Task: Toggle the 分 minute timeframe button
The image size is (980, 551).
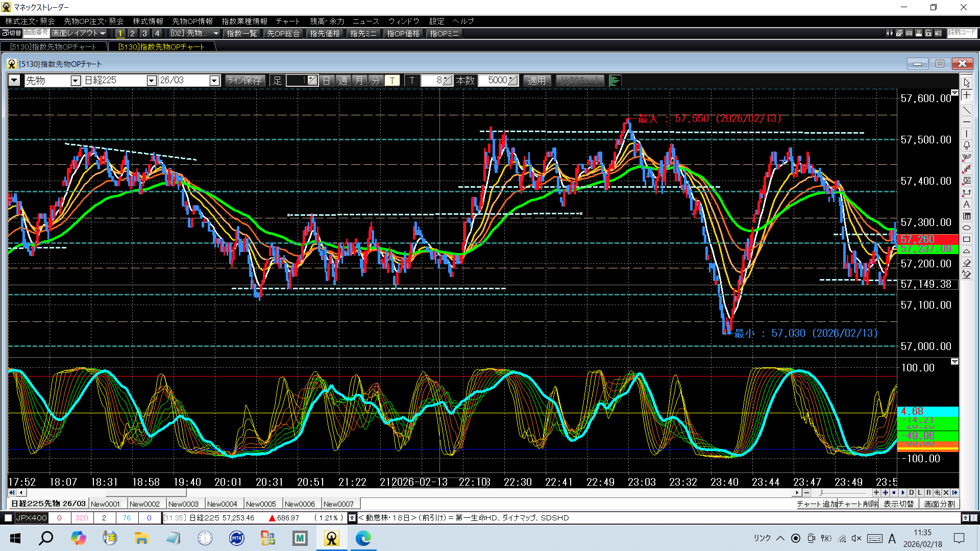Action: (x=375, y=81)
